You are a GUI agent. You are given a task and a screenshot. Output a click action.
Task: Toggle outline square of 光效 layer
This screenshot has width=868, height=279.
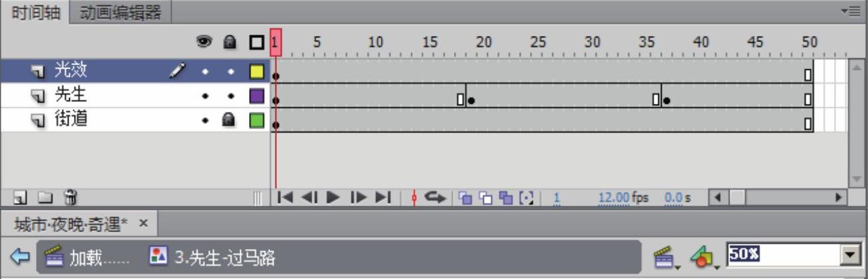[x=256, y=71]
